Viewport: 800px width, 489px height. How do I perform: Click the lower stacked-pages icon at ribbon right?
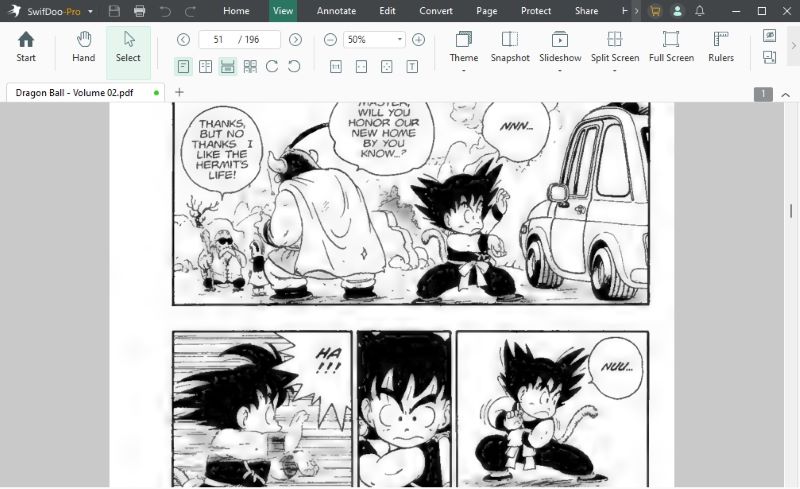click(x=769, y=57)
